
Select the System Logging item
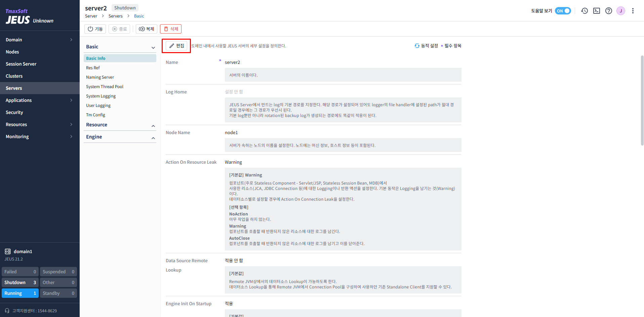[101, 96]
